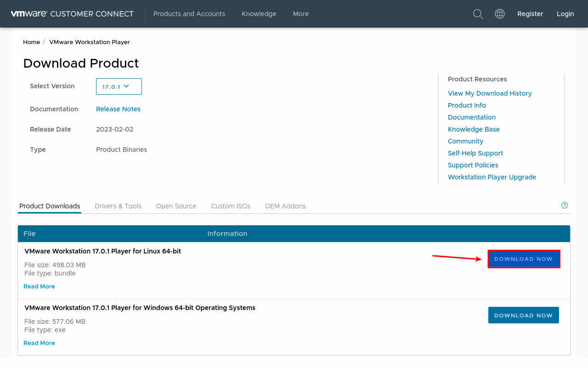Click the Select Version label
The image size is (588, 368).
[x=52, y=86]
